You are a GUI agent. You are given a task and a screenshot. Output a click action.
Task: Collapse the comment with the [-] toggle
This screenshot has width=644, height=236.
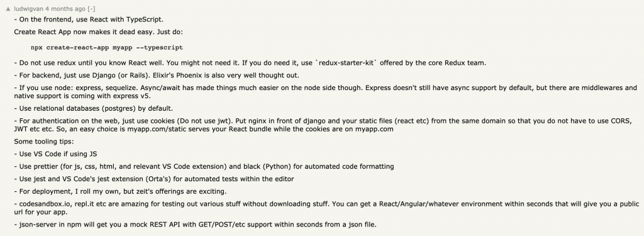click(x=91, y=9)
